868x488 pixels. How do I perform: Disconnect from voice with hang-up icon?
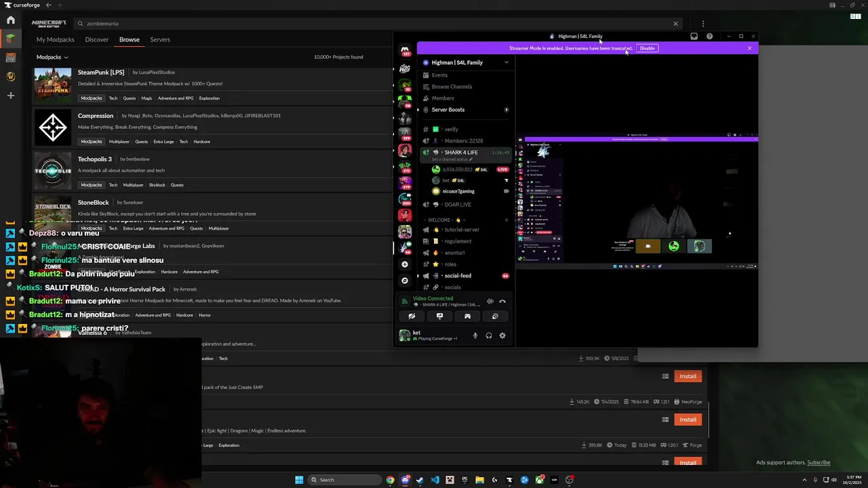502,302
